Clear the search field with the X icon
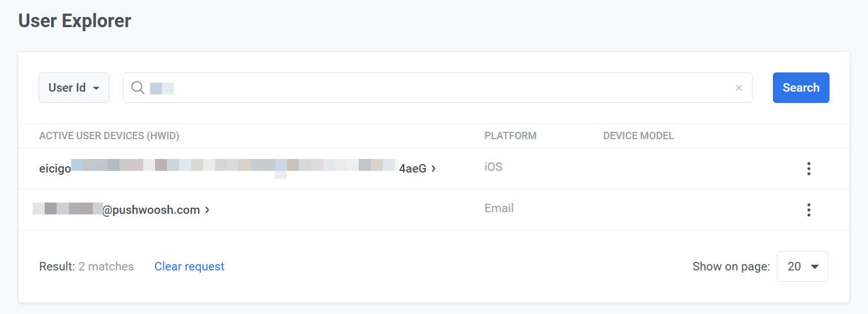Viewport: 868px width, 314px height. point(738,88)
